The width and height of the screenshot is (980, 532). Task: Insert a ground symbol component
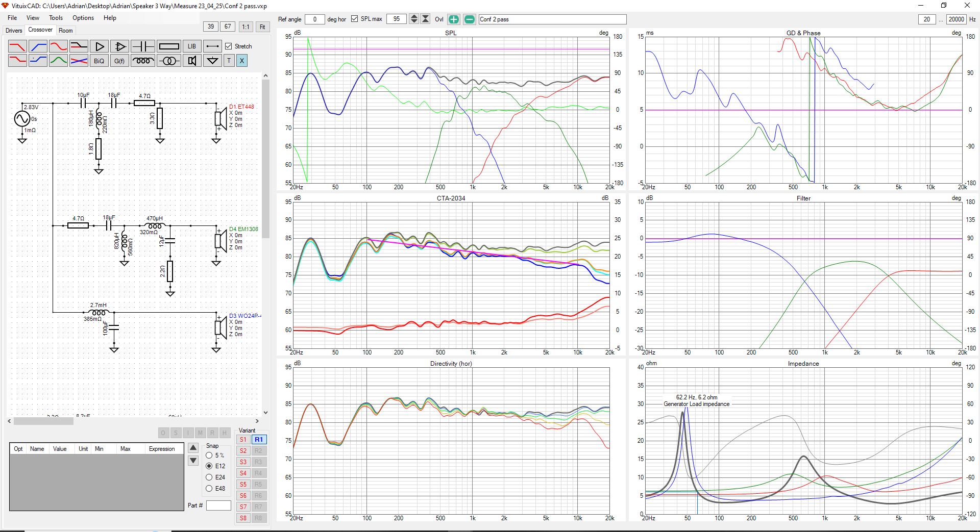click(x=213, y=61)
